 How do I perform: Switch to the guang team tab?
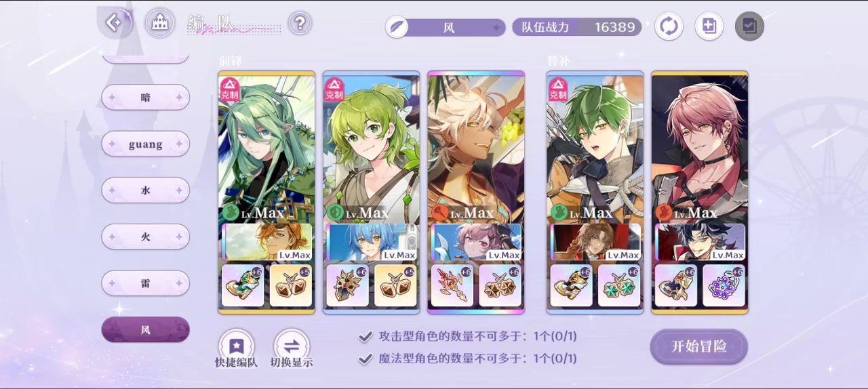coord(145,144)
